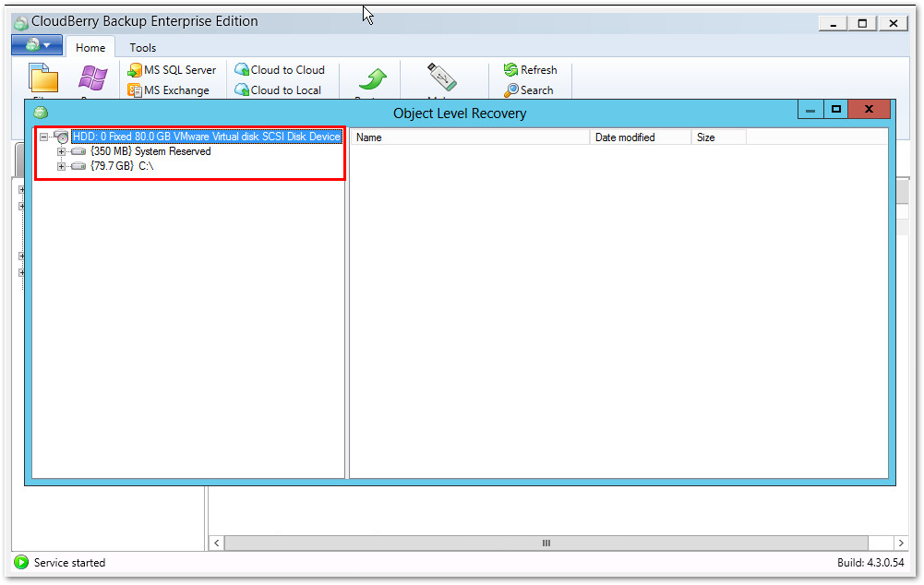Sort by the Date modified column header

641,137
